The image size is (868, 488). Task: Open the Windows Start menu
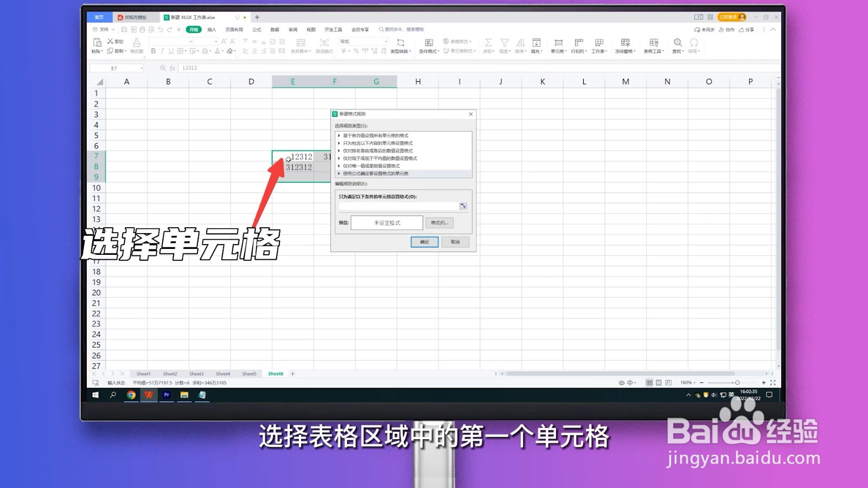[x=95, y=395]
